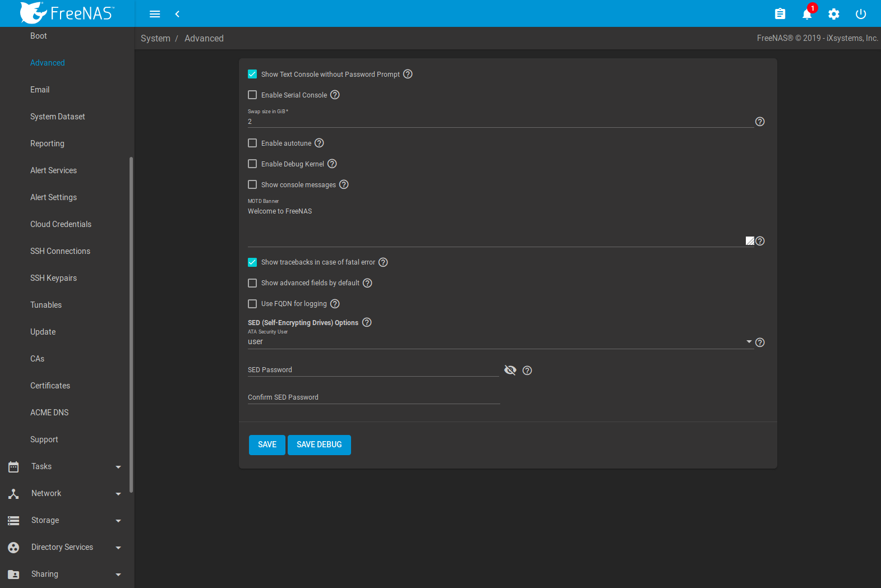Open System Dataset page
881x588 pixels.
pos(58,117)
